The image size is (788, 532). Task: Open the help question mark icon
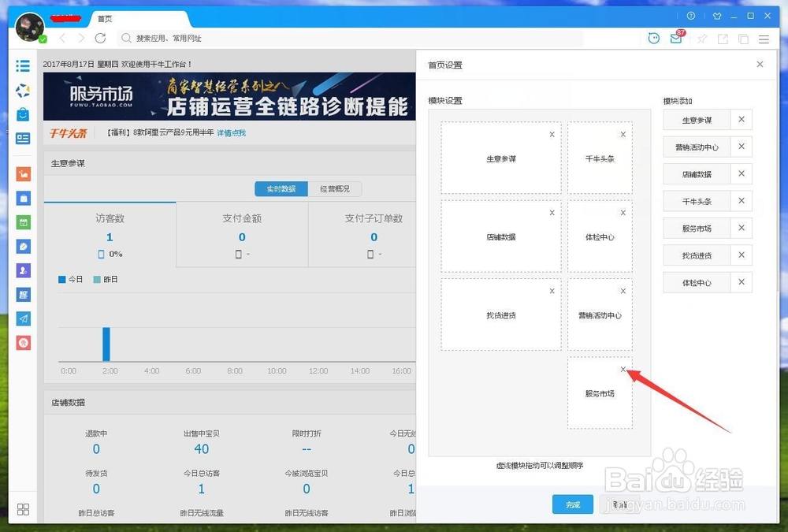(691, 16)
